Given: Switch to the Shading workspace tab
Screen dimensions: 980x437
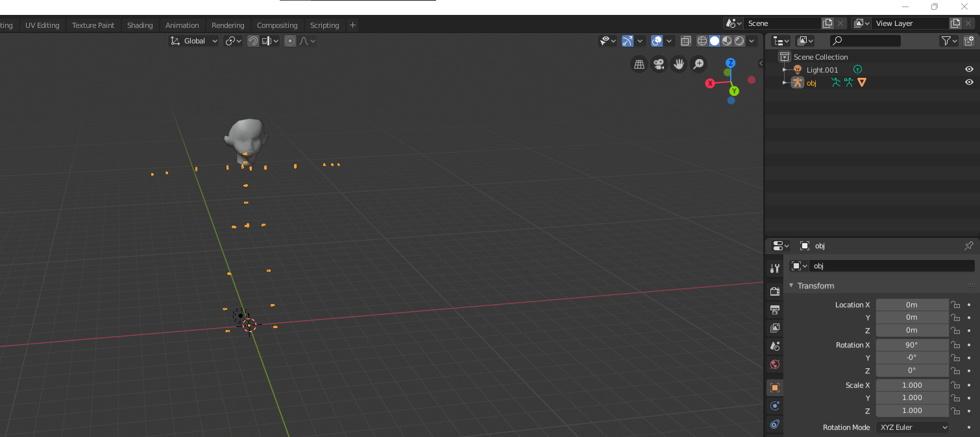Looking at the screenshot, I should (140, 25).
